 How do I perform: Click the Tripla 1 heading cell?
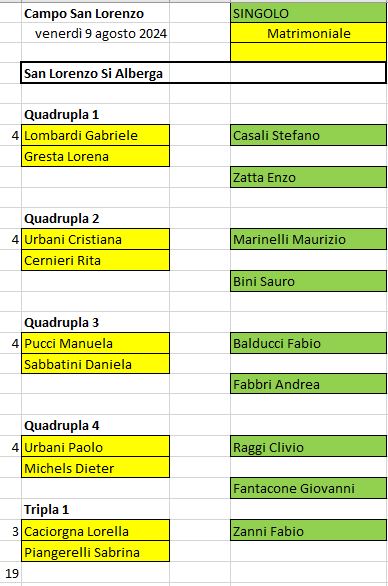pyautogui.click(x=95, y=509)
